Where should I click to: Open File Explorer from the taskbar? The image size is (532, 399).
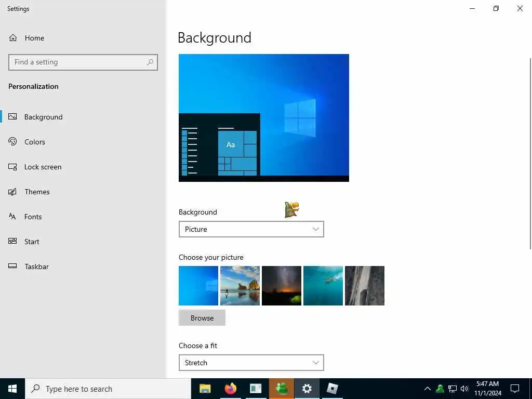coord(205,389)
